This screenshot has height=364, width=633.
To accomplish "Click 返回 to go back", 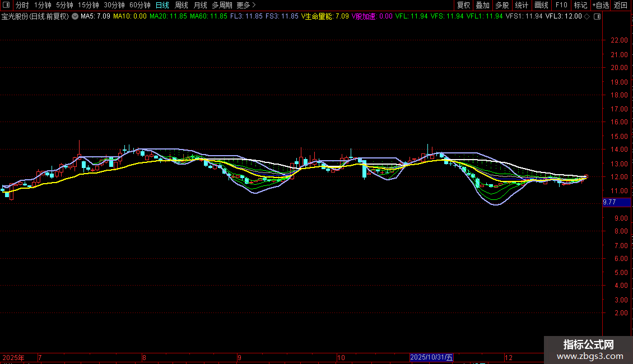I will 621,5.
